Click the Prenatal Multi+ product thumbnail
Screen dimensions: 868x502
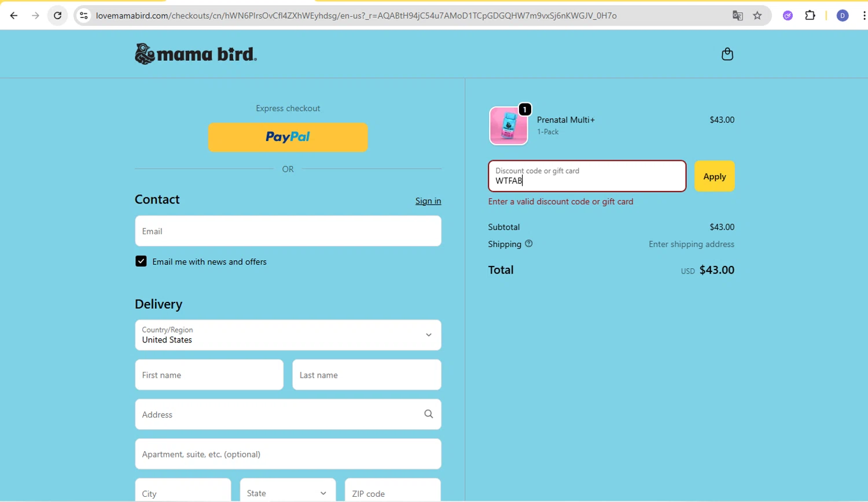[509, 125]
